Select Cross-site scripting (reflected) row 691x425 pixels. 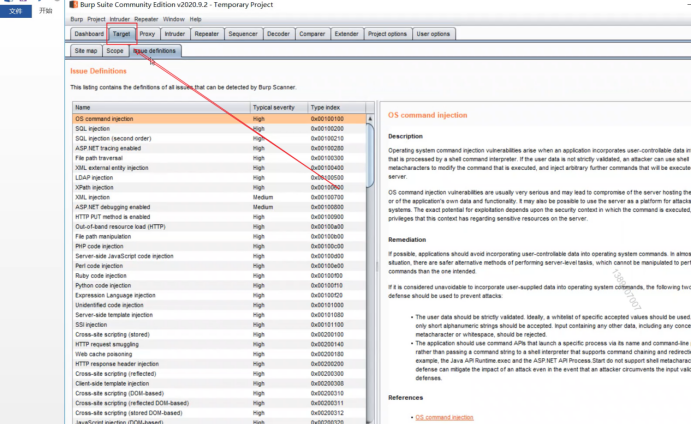(x=219, y=374)
